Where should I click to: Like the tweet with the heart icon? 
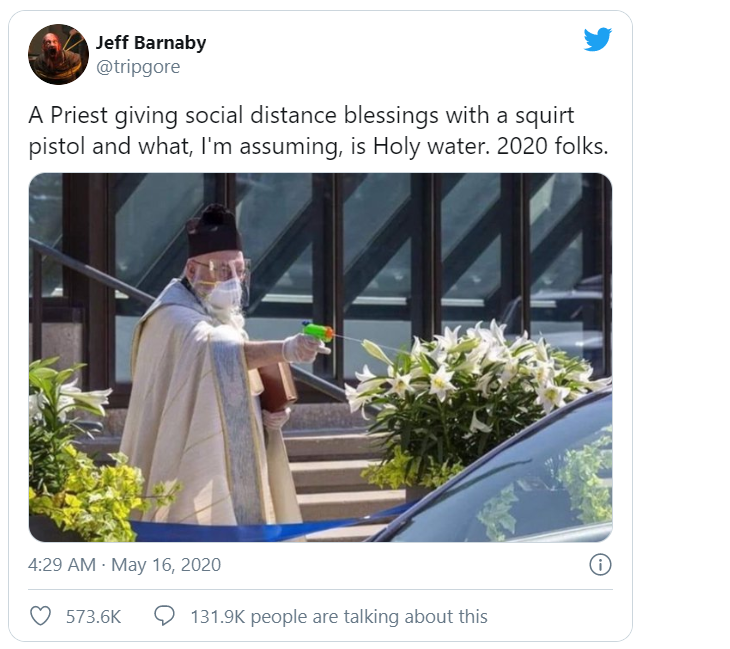pos(40,616)
